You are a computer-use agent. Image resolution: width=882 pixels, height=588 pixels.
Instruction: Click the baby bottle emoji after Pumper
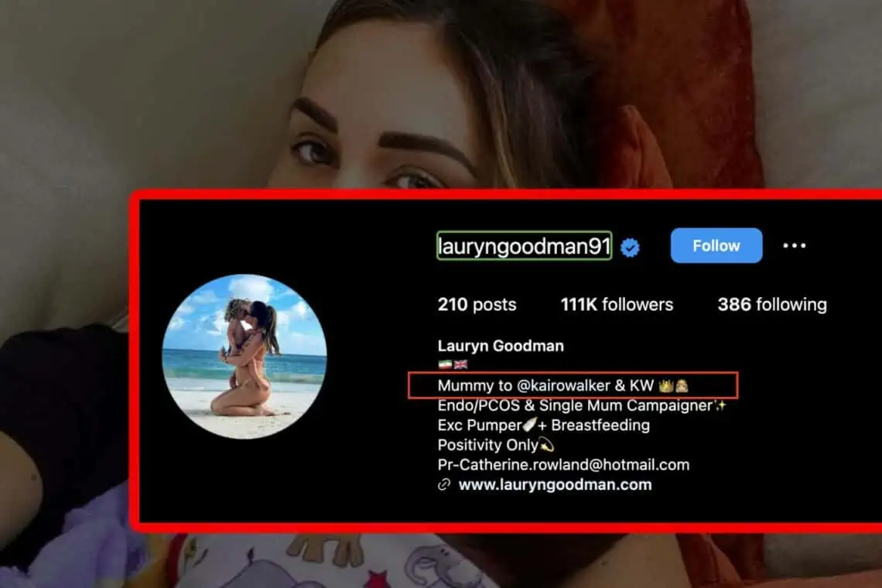tap(529, 425)
